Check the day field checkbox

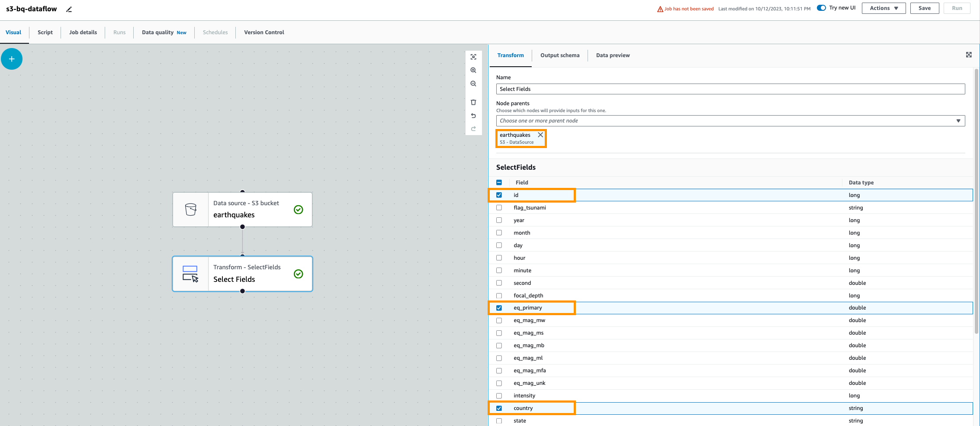499,245
